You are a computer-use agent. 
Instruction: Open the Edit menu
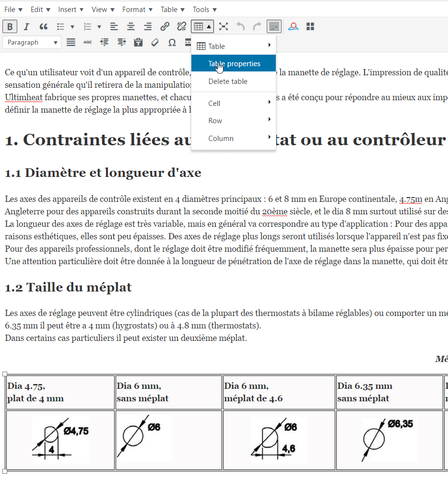40,10
